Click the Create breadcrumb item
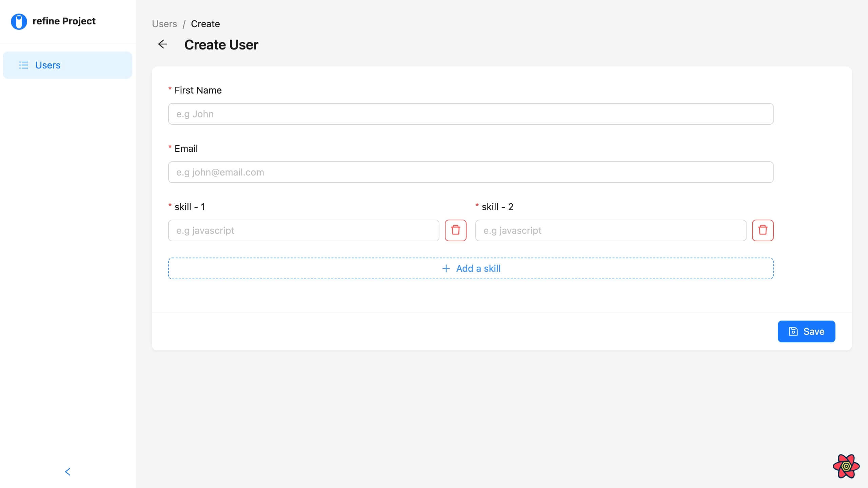The width and height of the screenshot is (868, 488). (205, 24)
